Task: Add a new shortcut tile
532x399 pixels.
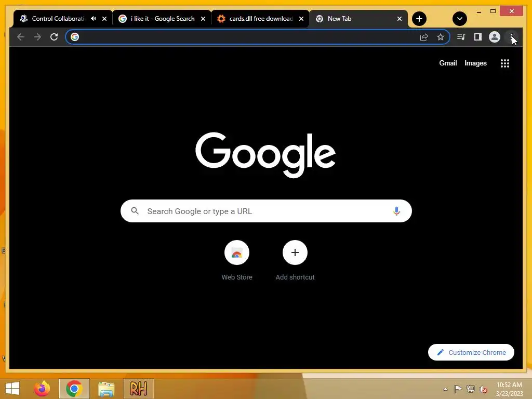Action: pos(295,261)
